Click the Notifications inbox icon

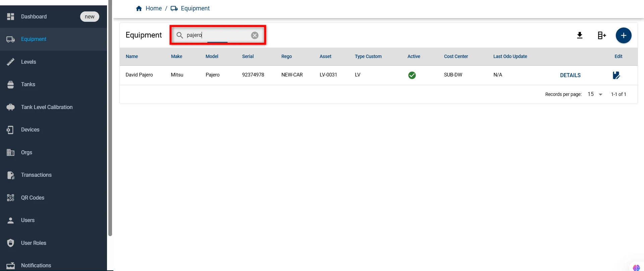point(11,266)
